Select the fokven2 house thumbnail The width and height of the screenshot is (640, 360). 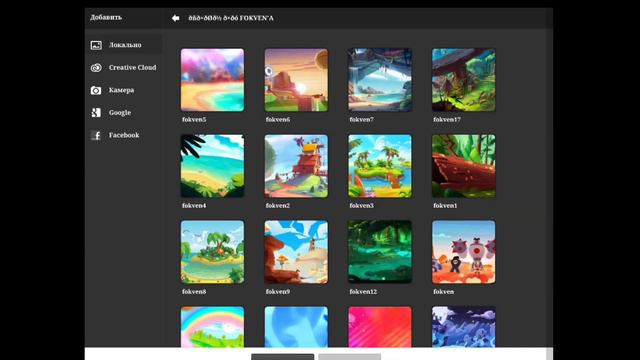tap(296, 166)
